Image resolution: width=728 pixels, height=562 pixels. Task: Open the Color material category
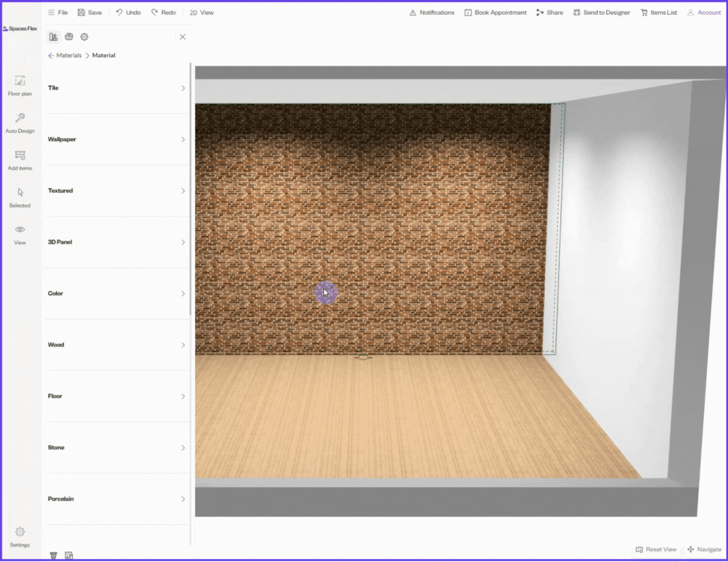[116, 294]
